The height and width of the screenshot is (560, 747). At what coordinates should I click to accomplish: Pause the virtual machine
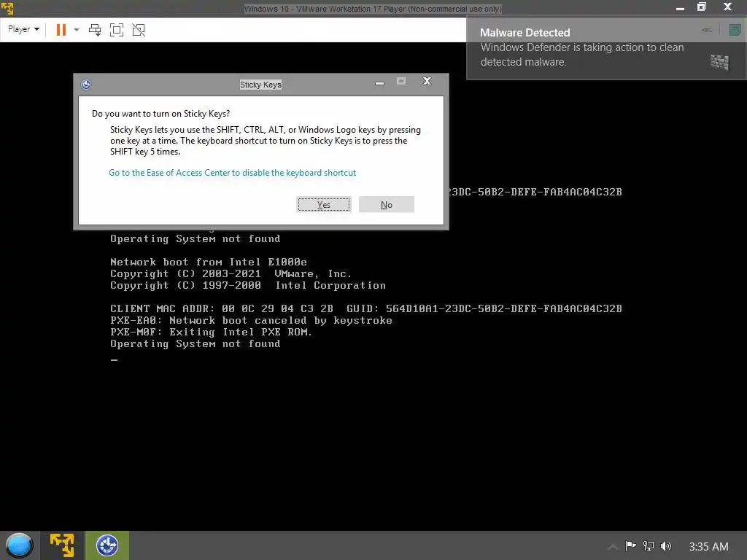(61, 30)
